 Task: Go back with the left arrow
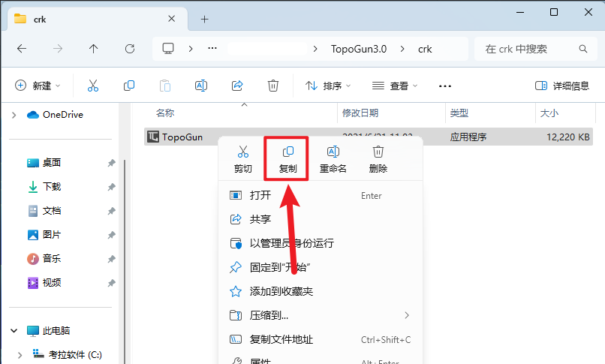(x=22, y=49)
